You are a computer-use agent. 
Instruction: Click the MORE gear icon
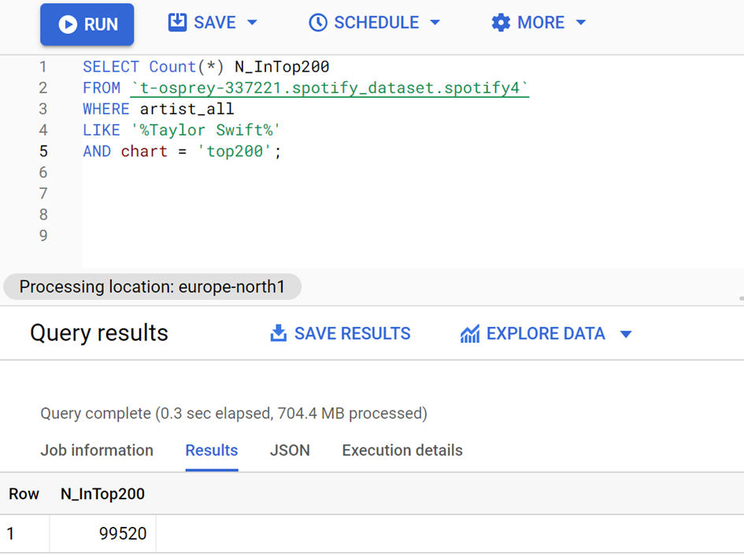(501, 22)
